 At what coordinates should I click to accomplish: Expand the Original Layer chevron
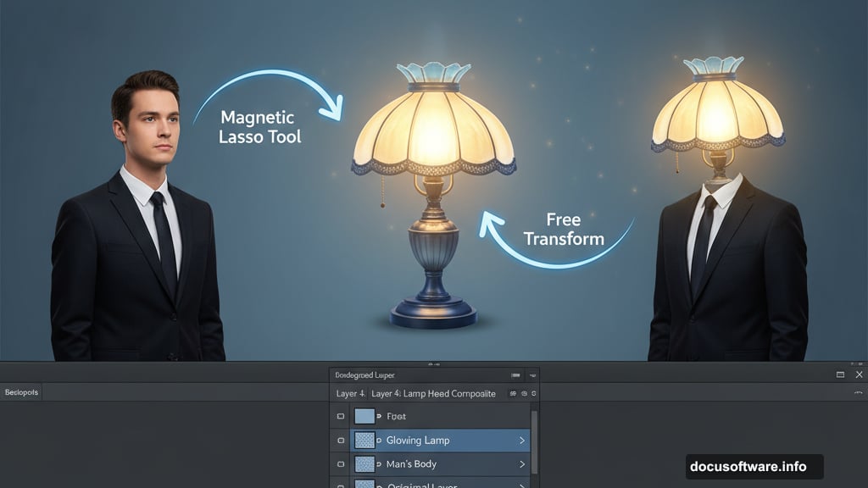(521, 485)
